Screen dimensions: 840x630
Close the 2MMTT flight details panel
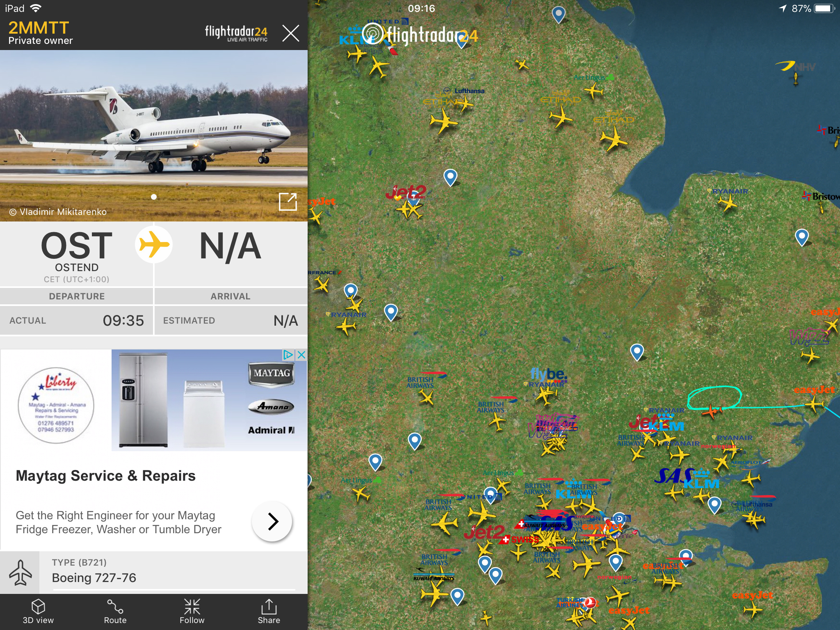click(x=291, y=33)
